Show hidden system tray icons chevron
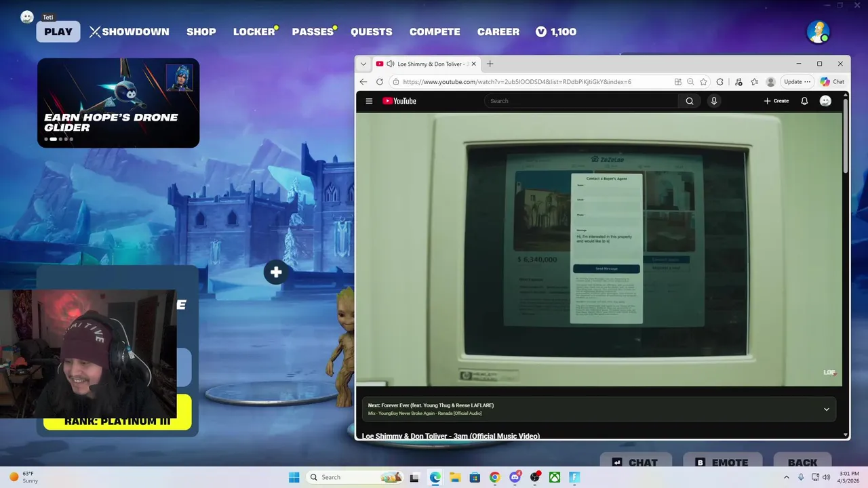Image resolution: width=868 pixels, height=488 pixels. (x=787, y=477)
